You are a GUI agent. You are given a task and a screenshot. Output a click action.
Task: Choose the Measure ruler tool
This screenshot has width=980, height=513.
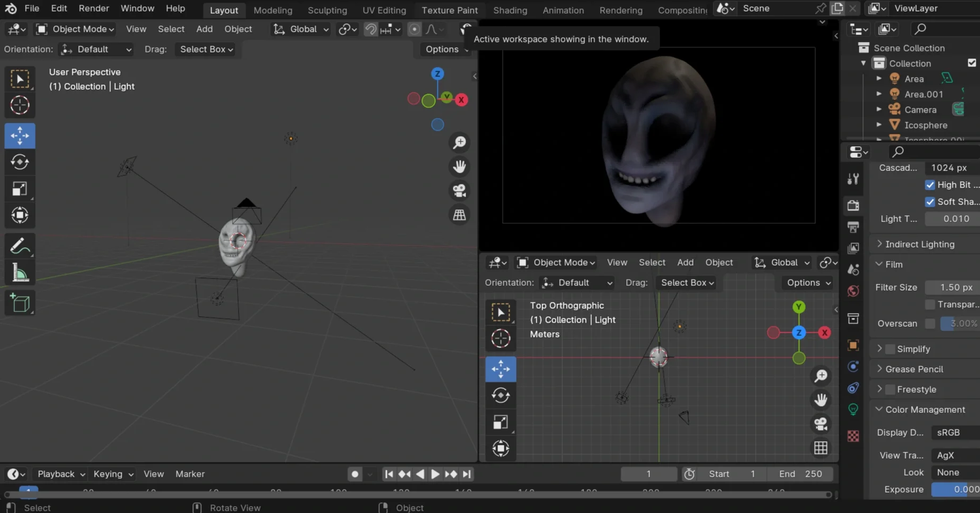pyautogui.click(x=20, y=273)
